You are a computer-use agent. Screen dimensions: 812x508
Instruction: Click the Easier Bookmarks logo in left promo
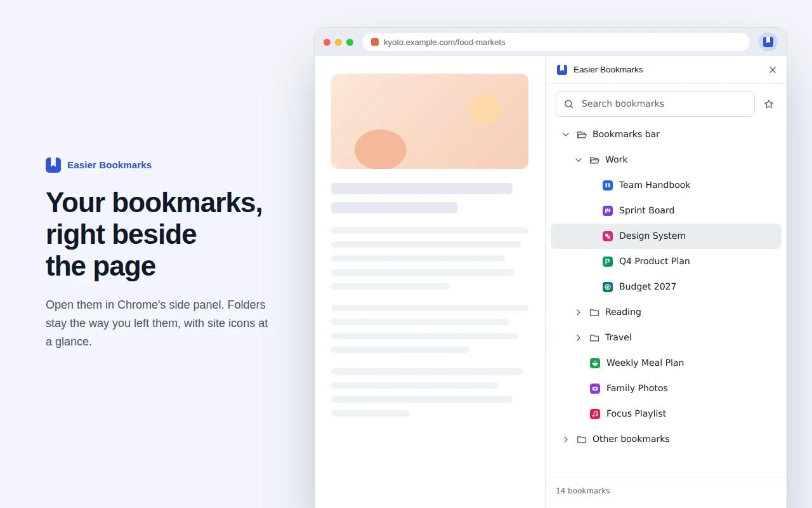(53, 165)
